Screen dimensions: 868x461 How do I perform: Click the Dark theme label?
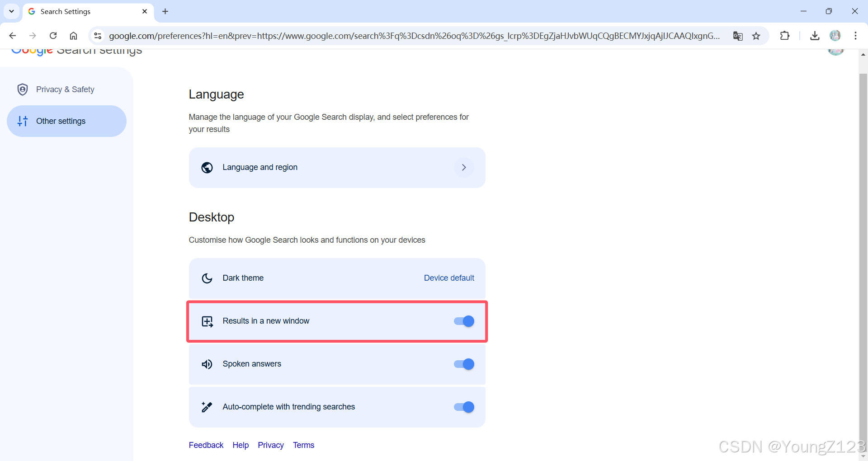(243, 278)
